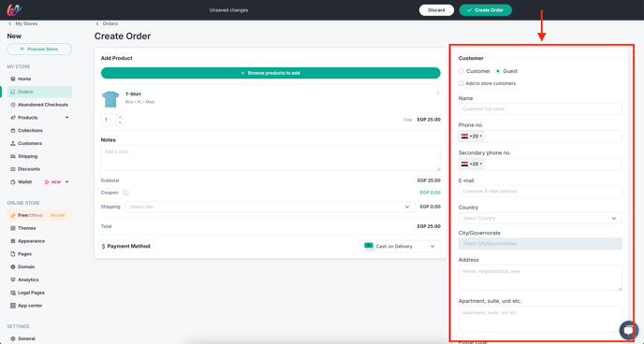The width and height of the screenshot is (644, 344).
Task: Click the eye icon in Preview Store
Action: pyautogui.click(x=22, y=50)
